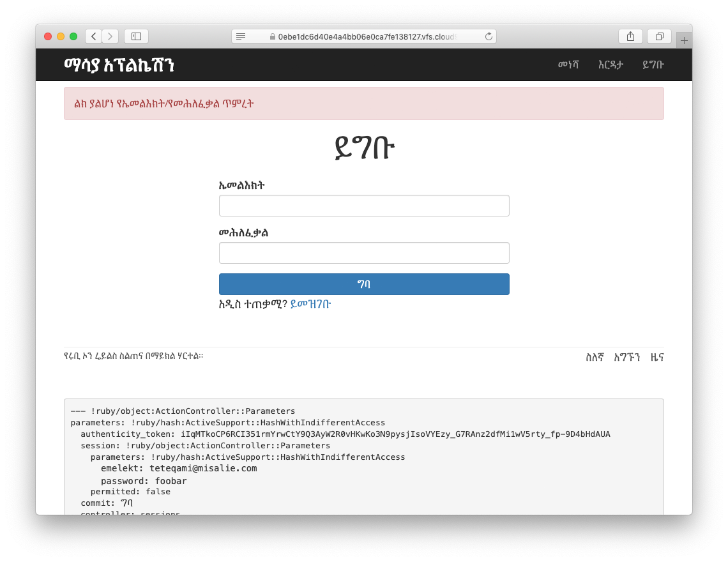Click the ይግቡ page heading

[x=365, y=149]
